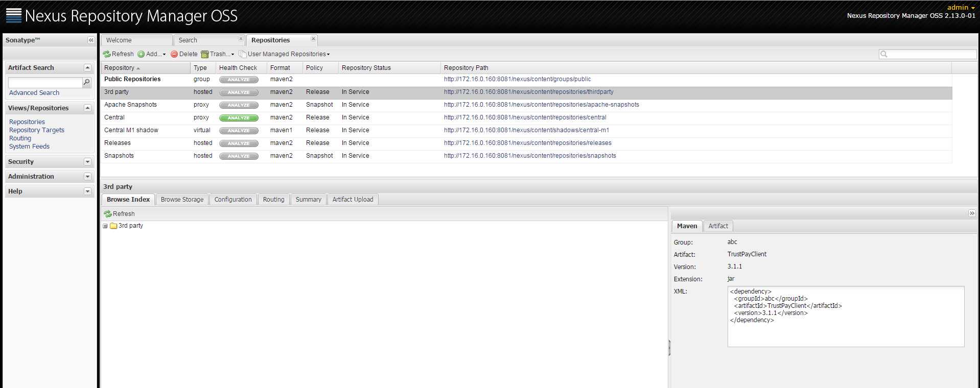Switch to the Browse Storage tab
Screen dimensions: 980x388
tap(182, 200)
